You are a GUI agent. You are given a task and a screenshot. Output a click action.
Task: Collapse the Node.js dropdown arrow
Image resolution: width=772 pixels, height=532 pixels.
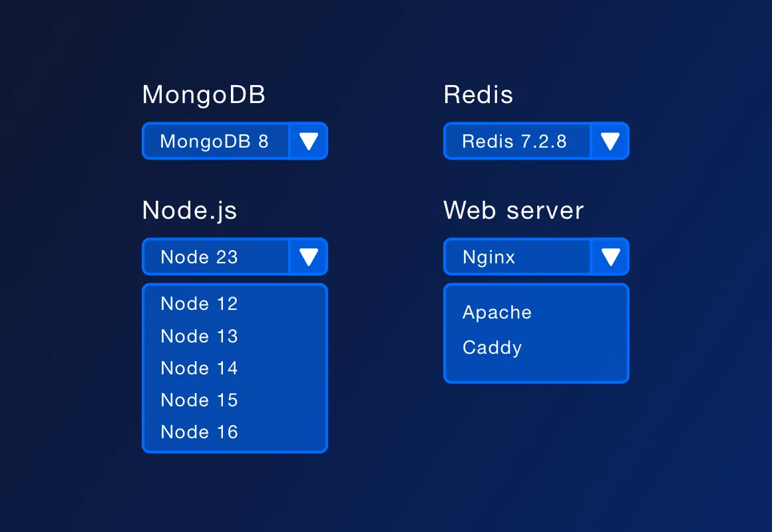pos(309,257)
